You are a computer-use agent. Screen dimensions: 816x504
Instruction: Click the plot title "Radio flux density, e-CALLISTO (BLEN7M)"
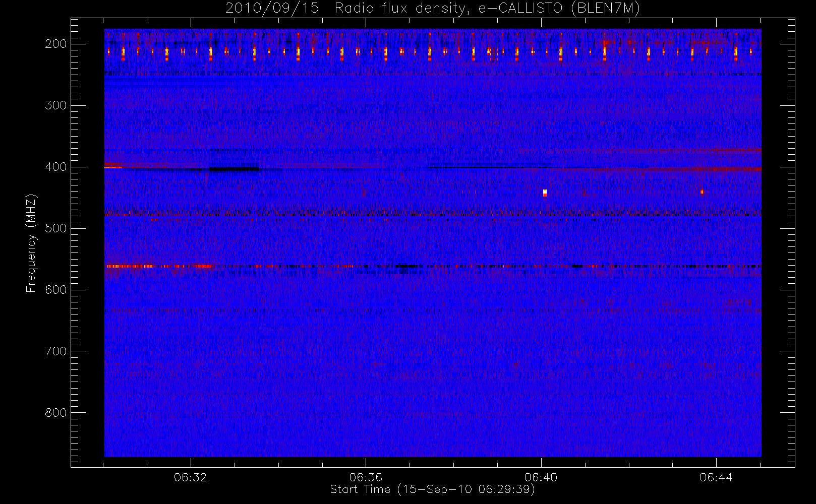(487, 9)
